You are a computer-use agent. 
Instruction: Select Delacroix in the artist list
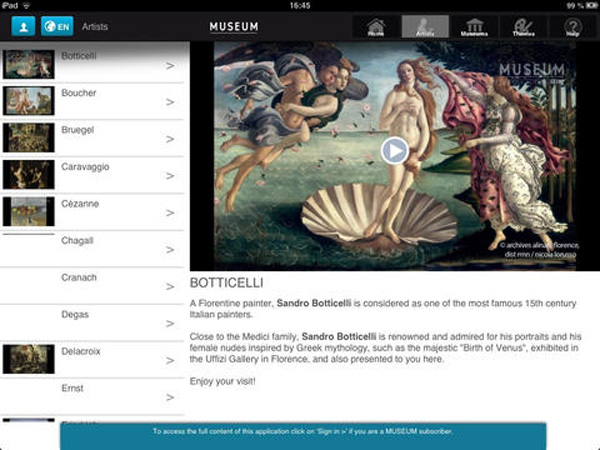(x=92, y=359)
